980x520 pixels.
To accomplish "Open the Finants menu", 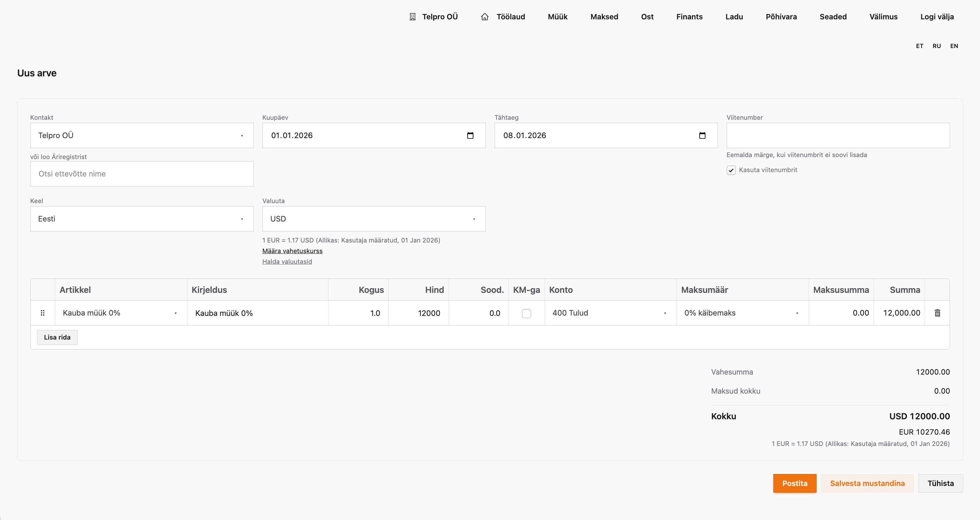I will pyautogui.click(x=689, y=17).
